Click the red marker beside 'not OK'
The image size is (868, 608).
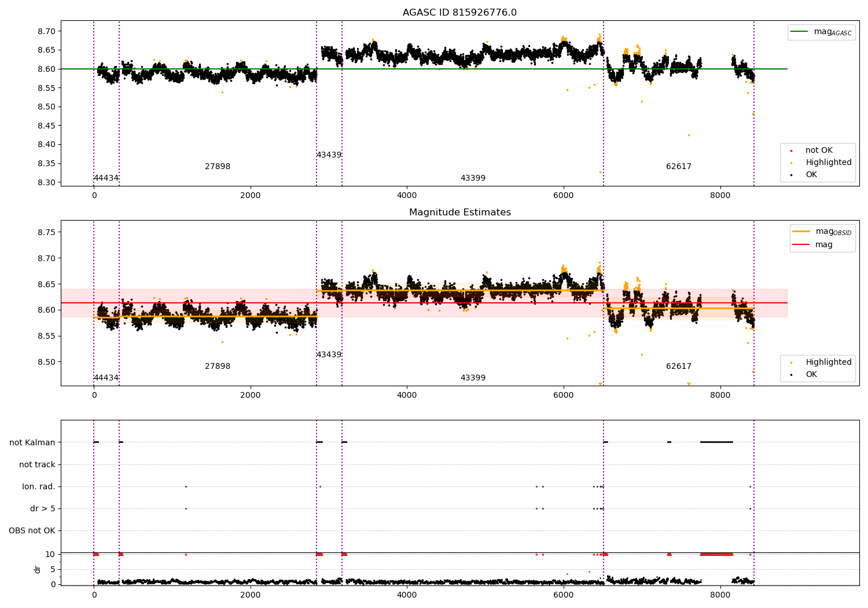(791, 151)
